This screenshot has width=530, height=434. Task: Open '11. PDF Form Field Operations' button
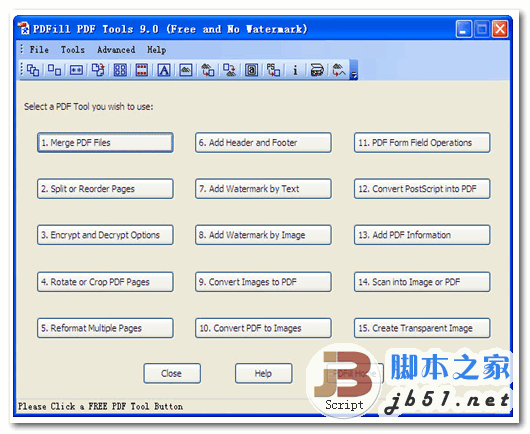coord(422,143)
